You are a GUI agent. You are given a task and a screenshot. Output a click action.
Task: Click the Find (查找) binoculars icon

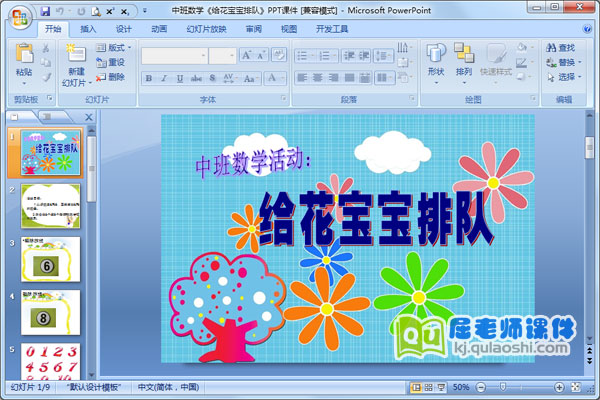560,48
